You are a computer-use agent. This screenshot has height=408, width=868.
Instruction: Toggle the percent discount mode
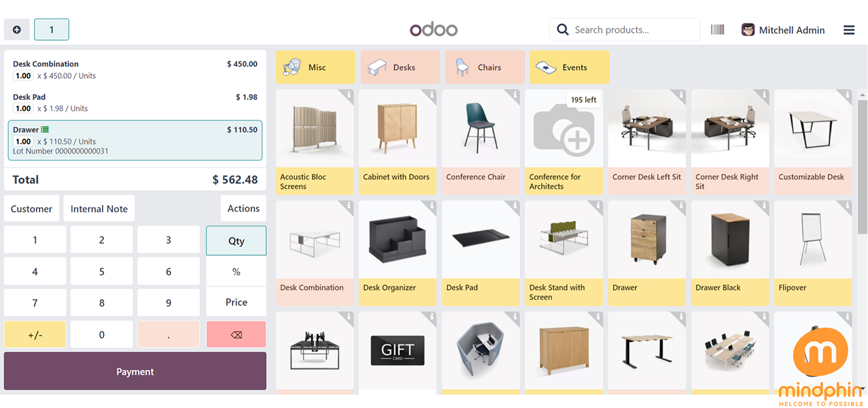(236, 272)
